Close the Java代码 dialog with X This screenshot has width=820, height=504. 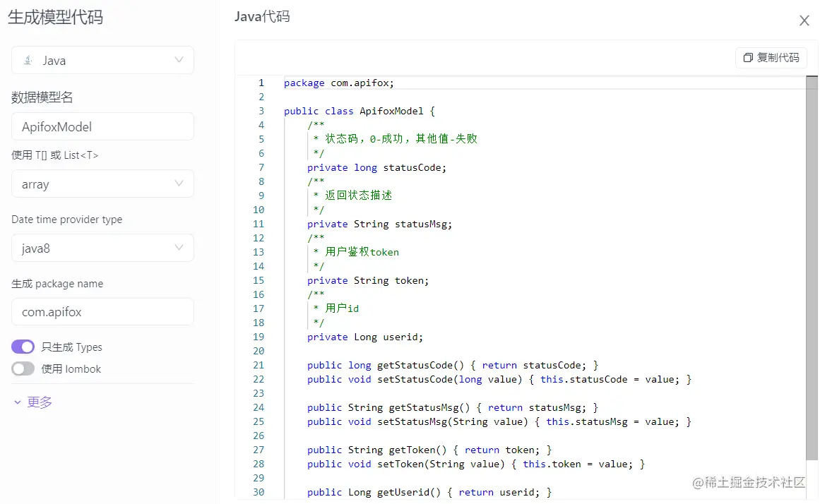tap(804, 20)
